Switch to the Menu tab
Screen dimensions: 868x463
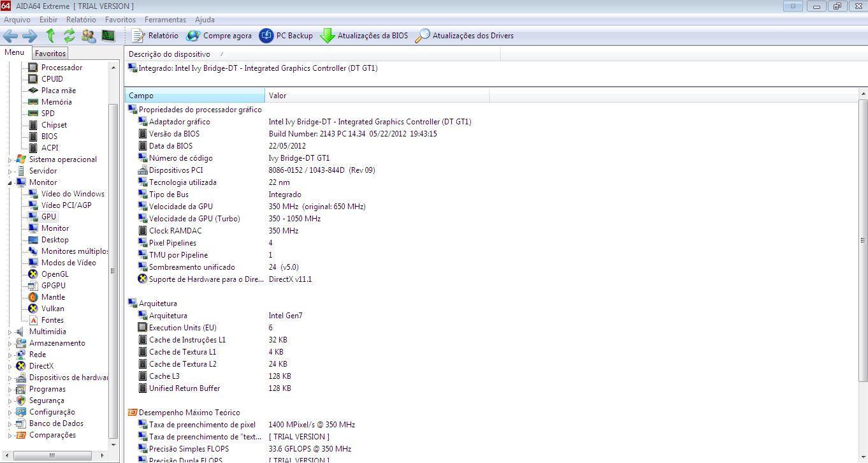[14, 53]
